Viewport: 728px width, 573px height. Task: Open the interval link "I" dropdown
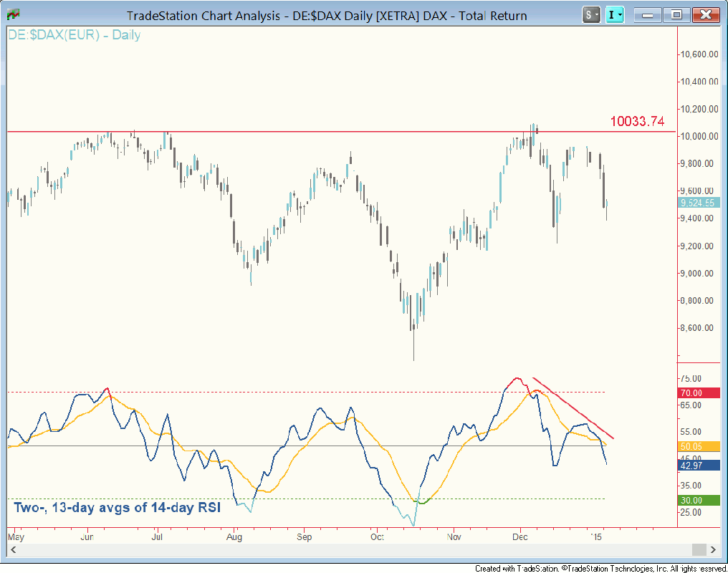[x=615, y=14]
